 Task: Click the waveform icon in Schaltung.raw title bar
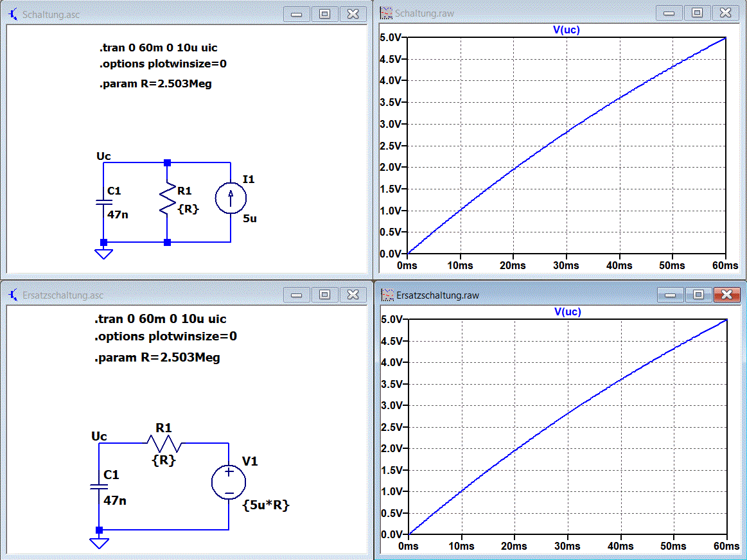coord(386,13)
